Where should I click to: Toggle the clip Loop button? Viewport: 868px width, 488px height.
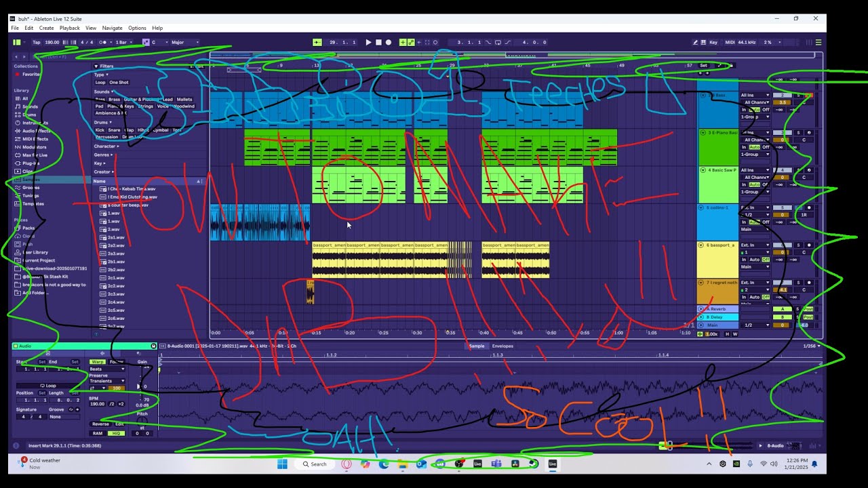point(47,386)
